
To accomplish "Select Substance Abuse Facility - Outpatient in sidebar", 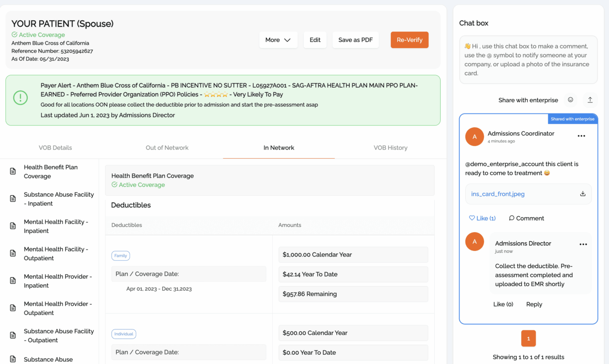I will click(x=59, y=335).
